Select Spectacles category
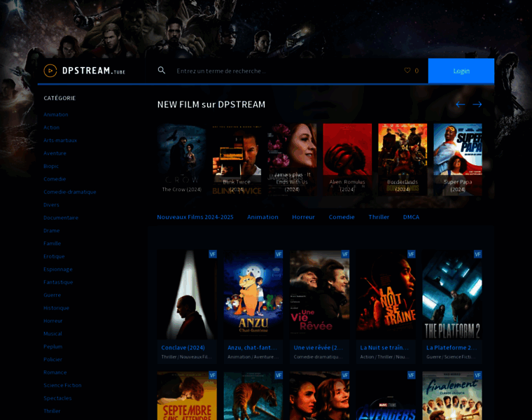The image size is (532, 420). 57,398
